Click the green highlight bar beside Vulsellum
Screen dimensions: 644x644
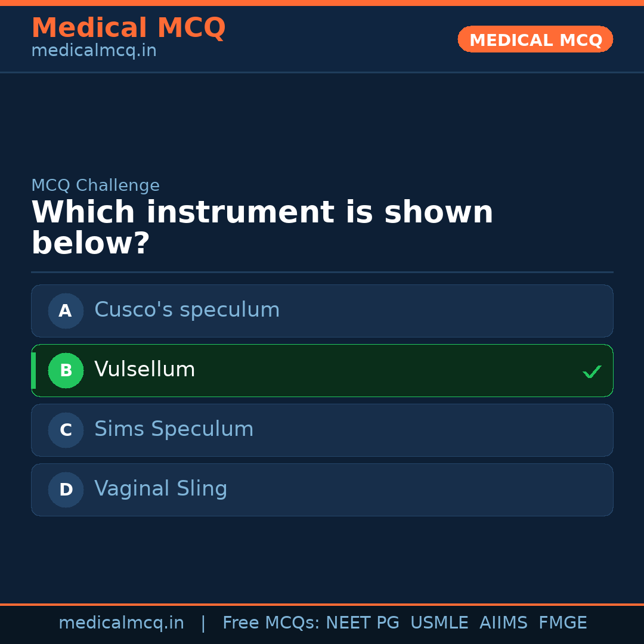click(x=33, y=370)
